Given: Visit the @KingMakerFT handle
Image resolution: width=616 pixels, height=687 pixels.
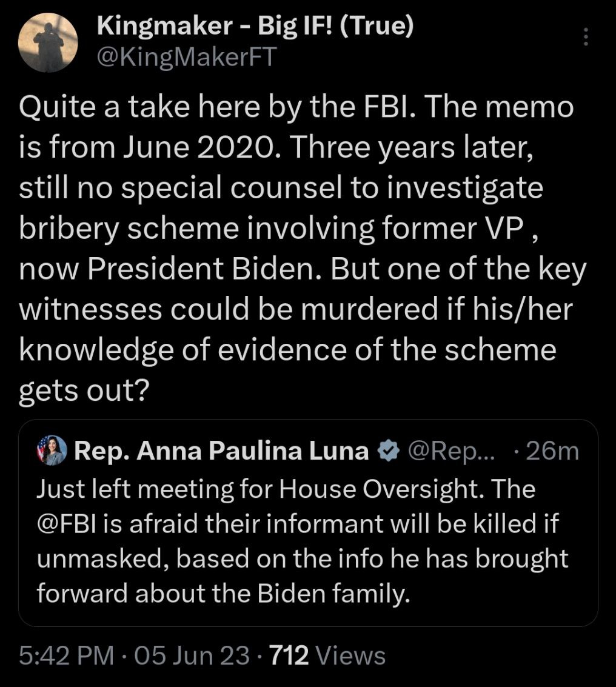Looking at the screenshot, I should pyautogui.click(x=187, y=58).
